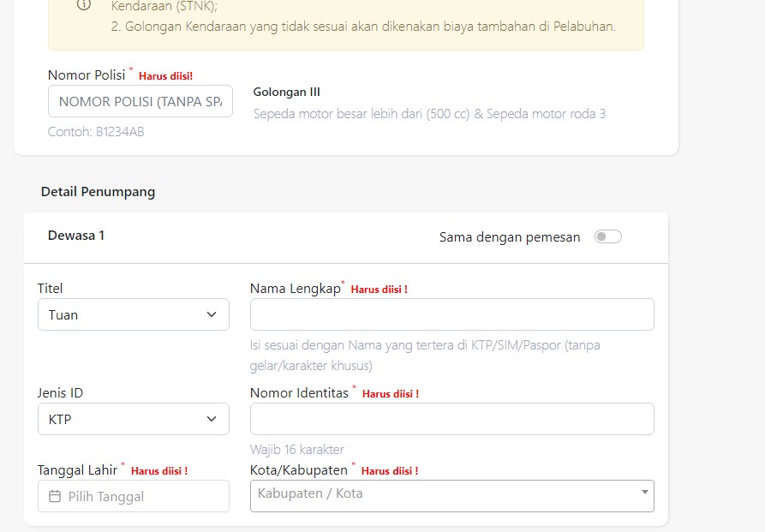Click the Wajib 16 karakter hint
The height and width of the screenshot is (532, 765).
pyautogui.click(x=296, y=449)
